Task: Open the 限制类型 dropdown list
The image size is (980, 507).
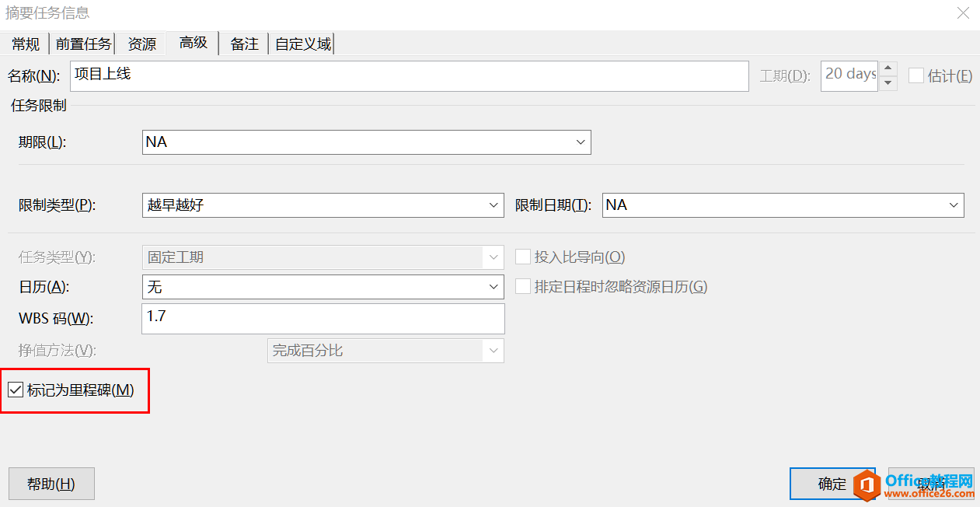Action: 494,205
